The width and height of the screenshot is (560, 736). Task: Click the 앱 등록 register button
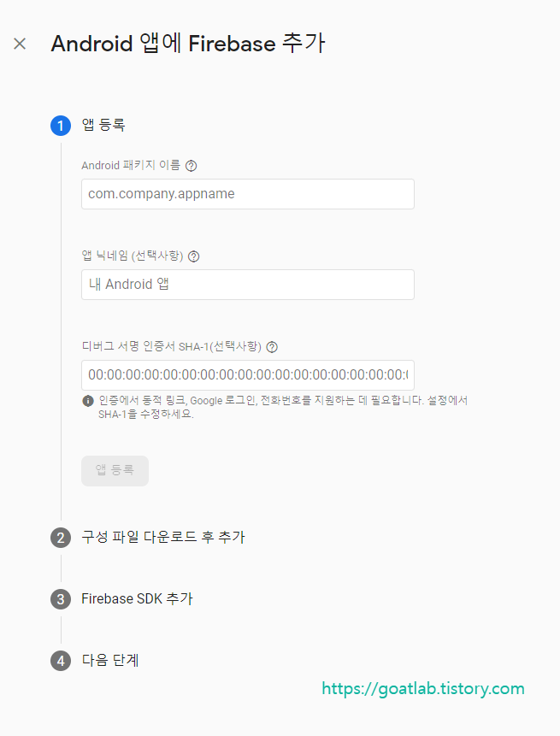115,470
